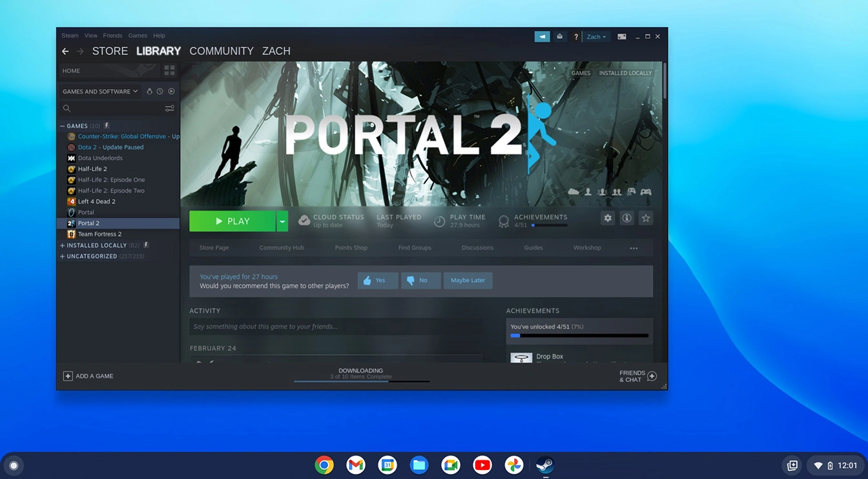Image resolution: width=868 pixels, height=479 pixels.
Task: Click the achievements unlocked progress bar
Action: 579,336
